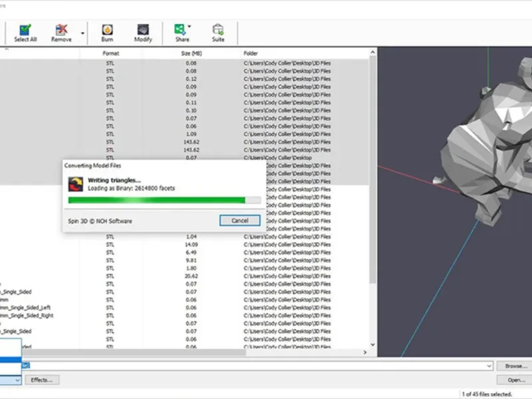This screenshot has height=399, width=532.
Task: Select the 14.09 MB file size cell
Action: (192, 245)
